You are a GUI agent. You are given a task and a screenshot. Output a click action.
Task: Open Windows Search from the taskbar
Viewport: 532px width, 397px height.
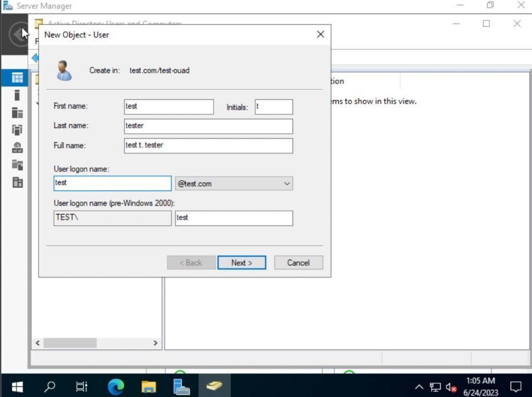[x=50, y=386]
